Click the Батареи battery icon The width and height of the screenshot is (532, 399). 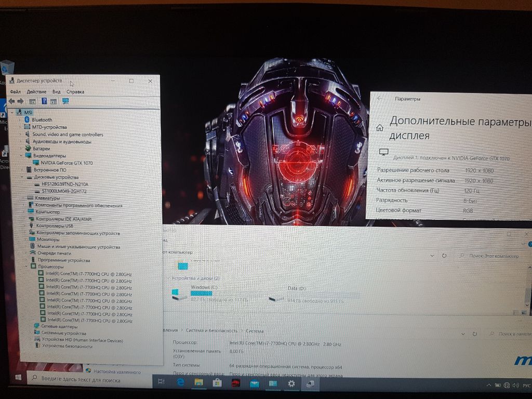pos(28,148)
